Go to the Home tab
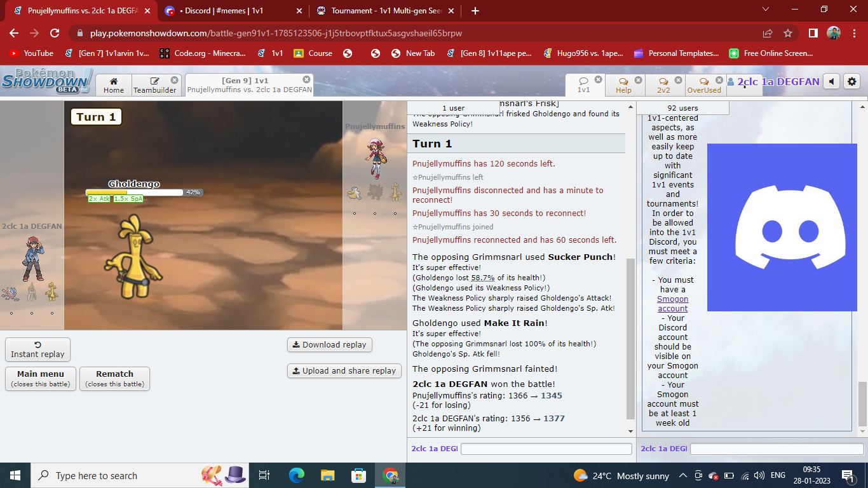Image resolution: width=868 pixels, height=488 pixels. 114,85
